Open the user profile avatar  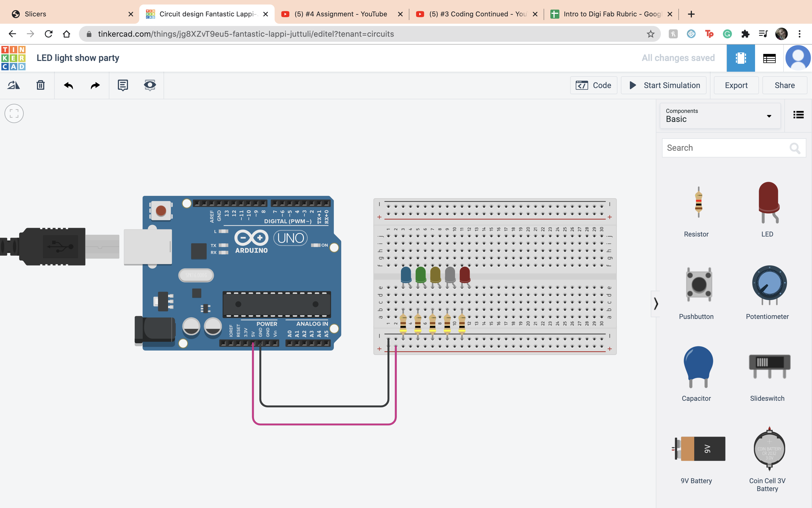(798, 58)
